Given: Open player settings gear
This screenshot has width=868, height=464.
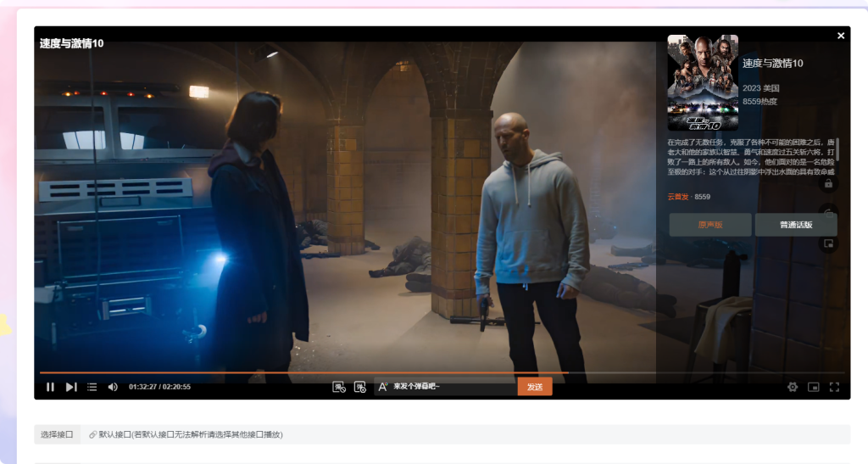Looking at the screenshot, I should pos(793,387).
